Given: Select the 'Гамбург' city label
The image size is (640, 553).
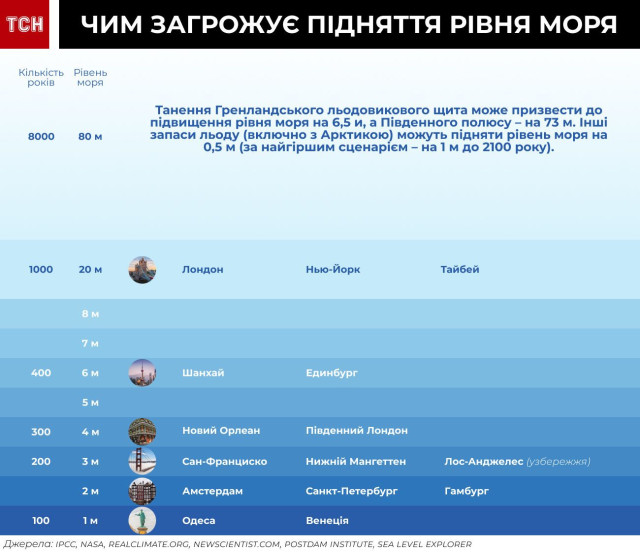Looking at the screenshot, I should [467, 491].
